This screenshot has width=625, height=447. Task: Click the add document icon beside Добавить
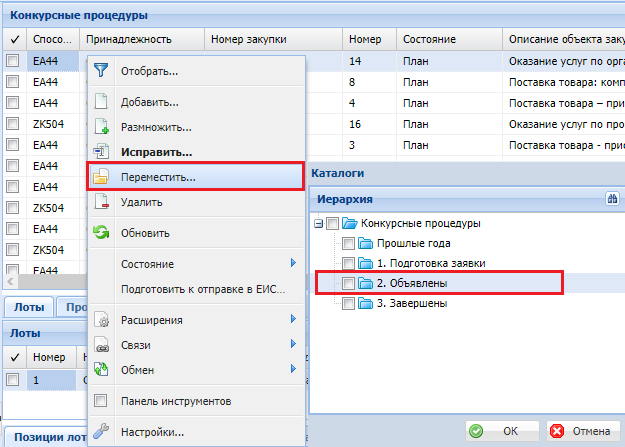[x=100, y=102]
